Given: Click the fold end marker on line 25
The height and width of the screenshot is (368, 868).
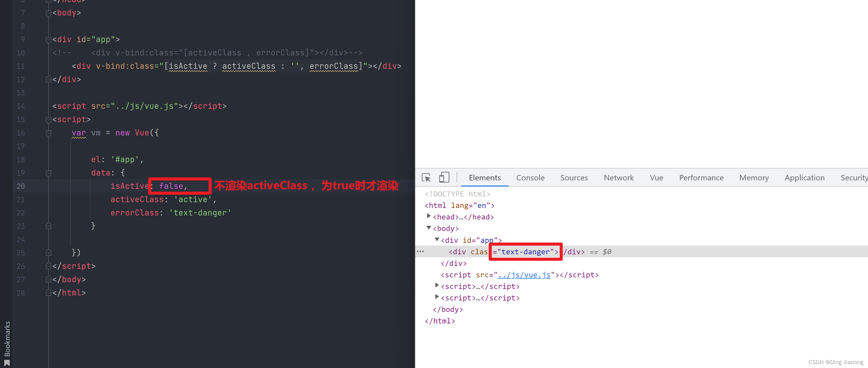Looking at the screenshot, I should pos(48,253).
